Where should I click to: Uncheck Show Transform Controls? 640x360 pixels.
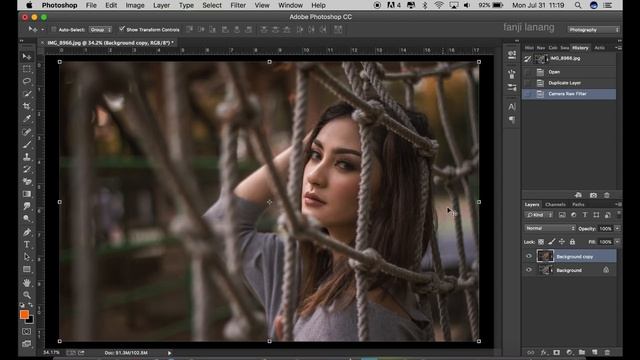[x=122, y=29]
